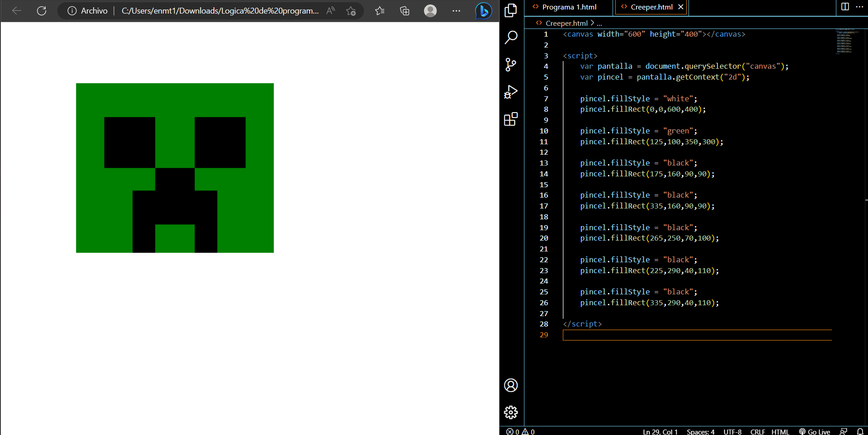Open site information icon before Archivo
The image size is (868, 435).
(72, 11)
